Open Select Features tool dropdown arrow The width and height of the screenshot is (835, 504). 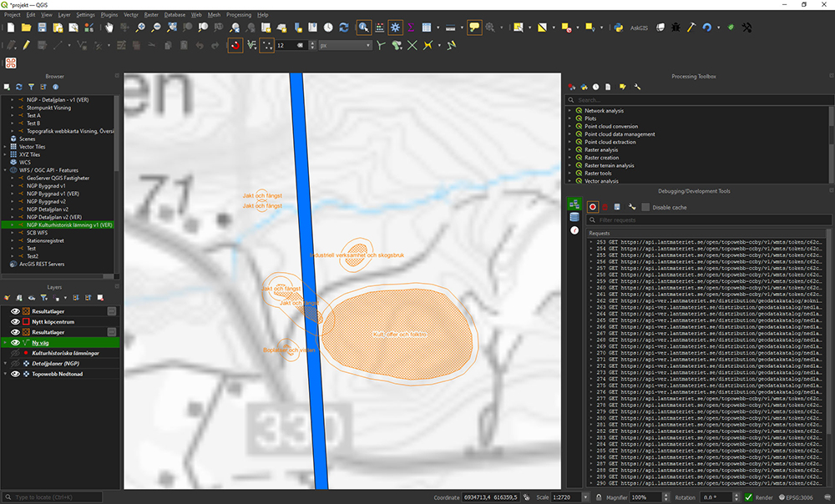coord(530,28)
